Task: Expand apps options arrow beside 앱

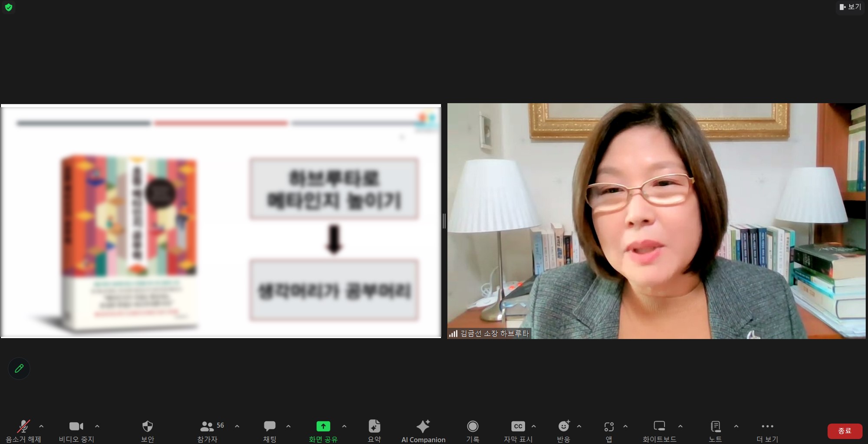Action: [x=625, y=427]
